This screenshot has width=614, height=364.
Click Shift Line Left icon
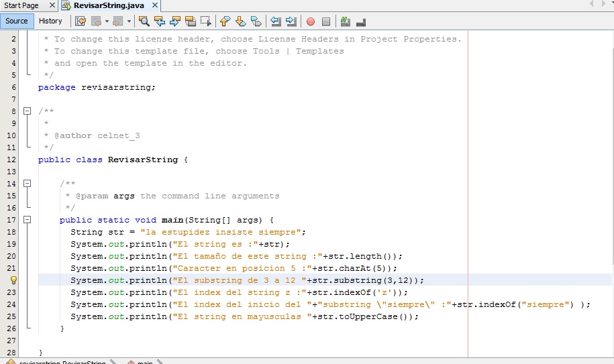tap(275, 21)
